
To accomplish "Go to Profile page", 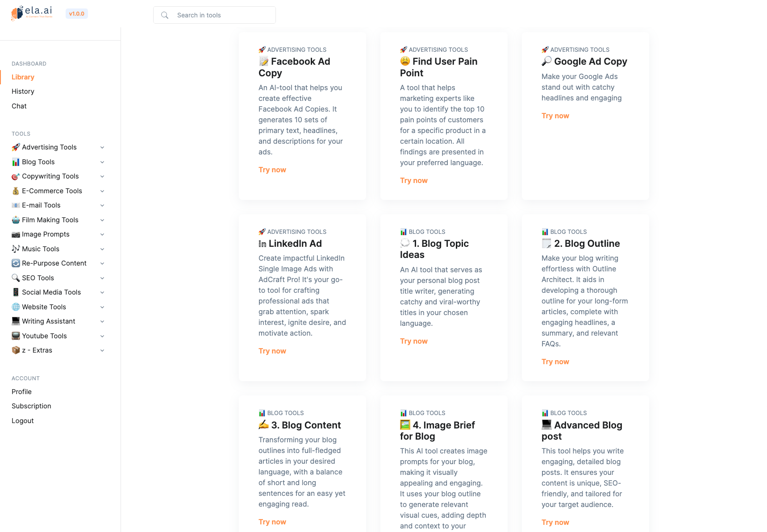I will coord(21,392).
